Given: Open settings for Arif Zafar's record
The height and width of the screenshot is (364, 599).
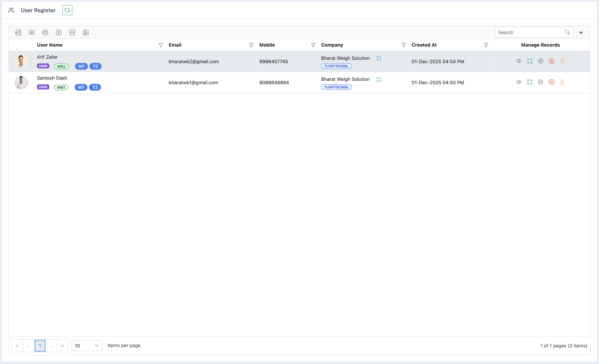Looking at the screenshot, I should 540,61.
